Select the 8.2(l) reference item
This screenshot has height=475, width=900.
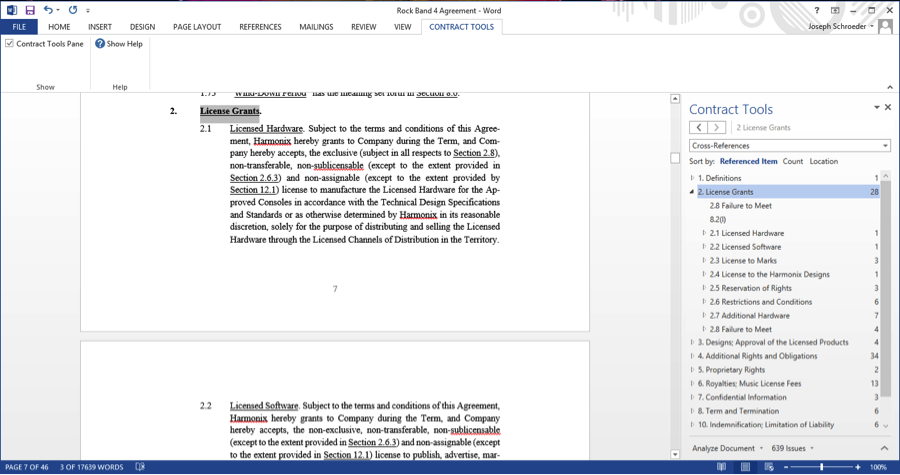[x=717, y=219]
